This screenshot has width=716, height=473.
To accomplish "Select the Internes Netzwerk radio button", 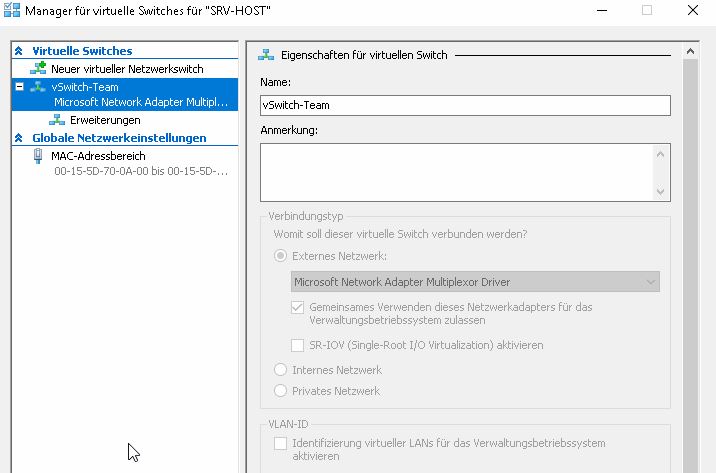I will [x=280, y=369].
